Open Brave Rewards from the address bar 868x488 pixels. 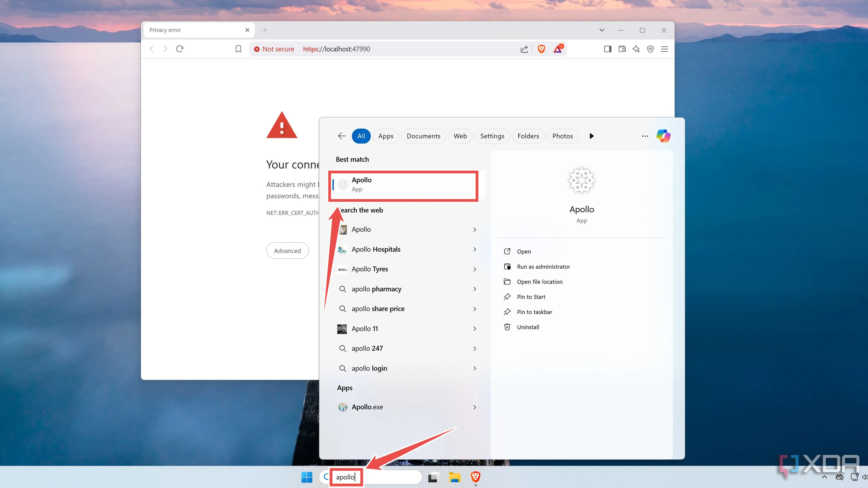[x=558, y=49]
